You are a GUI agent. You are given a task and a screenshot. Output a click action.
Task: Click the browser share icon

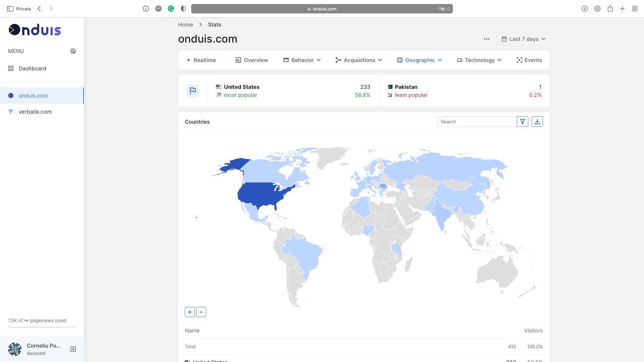tap(610, 8)
